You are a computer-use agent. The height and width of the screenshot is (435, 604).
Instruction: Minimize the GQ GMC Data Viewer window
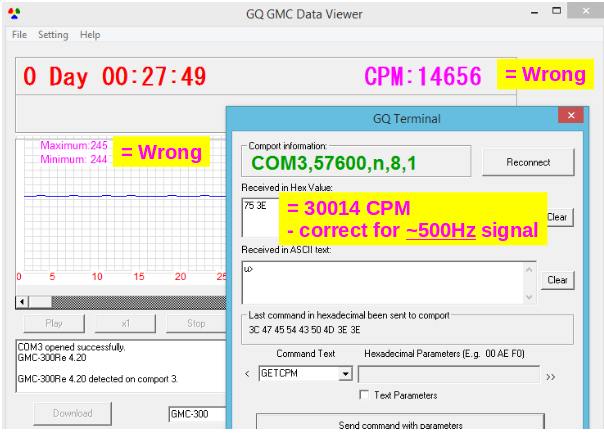(x=534, y=13)
